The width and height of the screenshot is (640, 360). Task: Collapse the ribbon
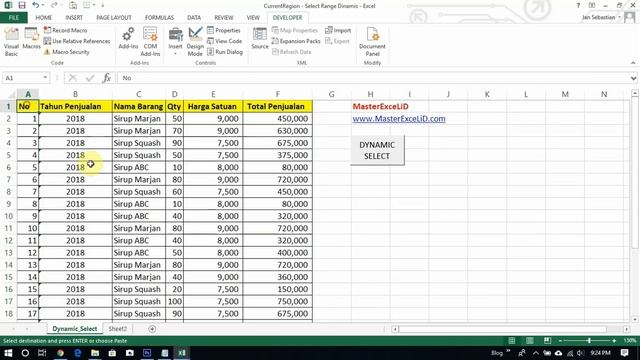tap(633, 63)
